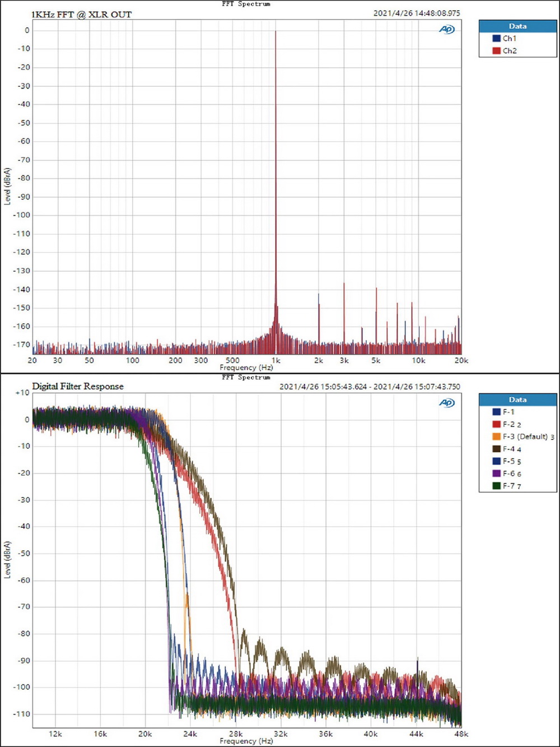Click the AP logo on the Digital Filter Response graph

click(x=446, y=403)
